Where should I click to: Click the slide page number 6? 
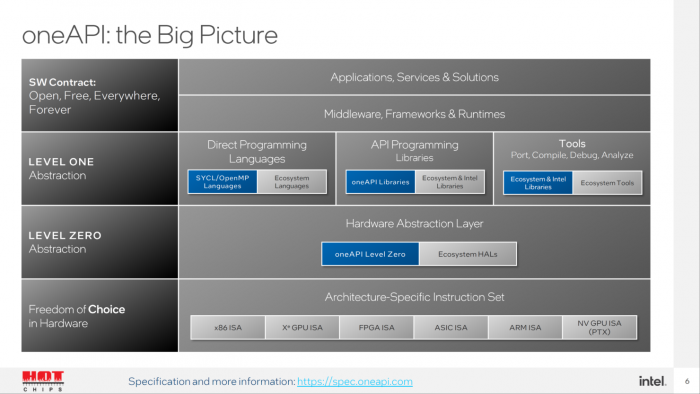[687, 381]
